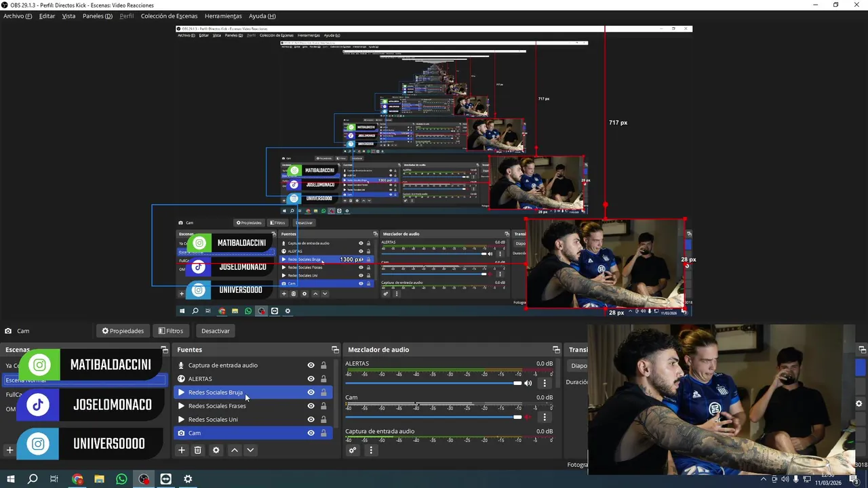Select the red-outlined Cam source in preview

click(606, 264)
